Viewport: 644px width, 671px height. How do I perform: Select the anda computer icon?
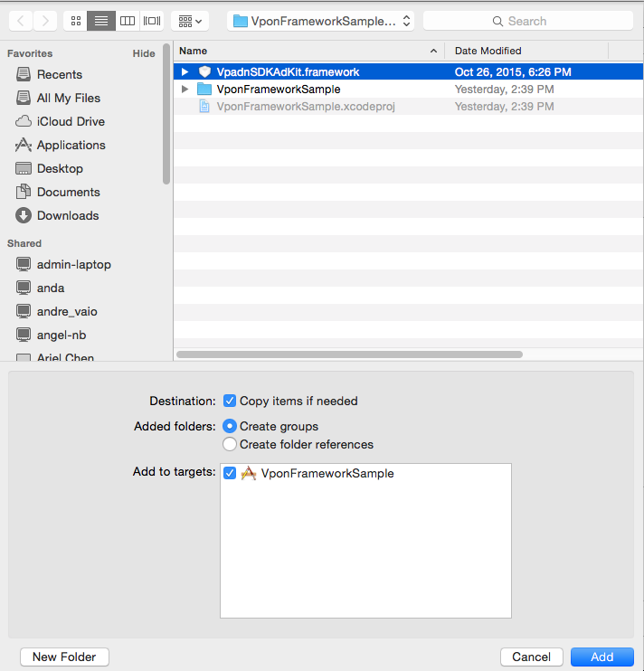click(x=24, y=288)
